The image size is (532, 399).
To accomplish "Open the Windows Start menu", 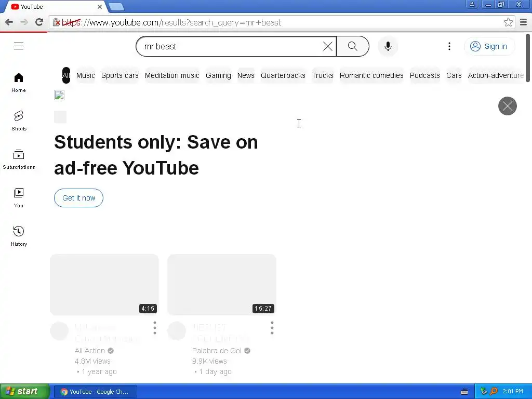I will [x=24, y=391].
